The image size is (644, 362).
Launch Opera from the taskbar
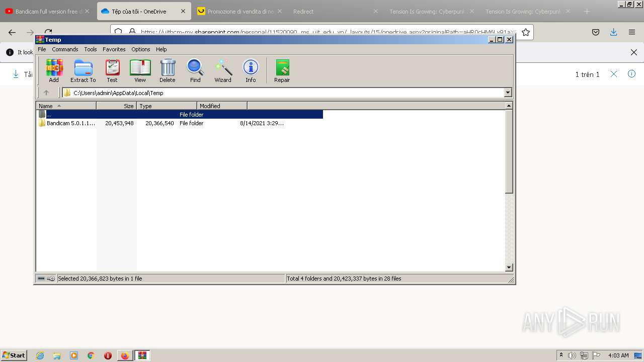click(108, 355)
